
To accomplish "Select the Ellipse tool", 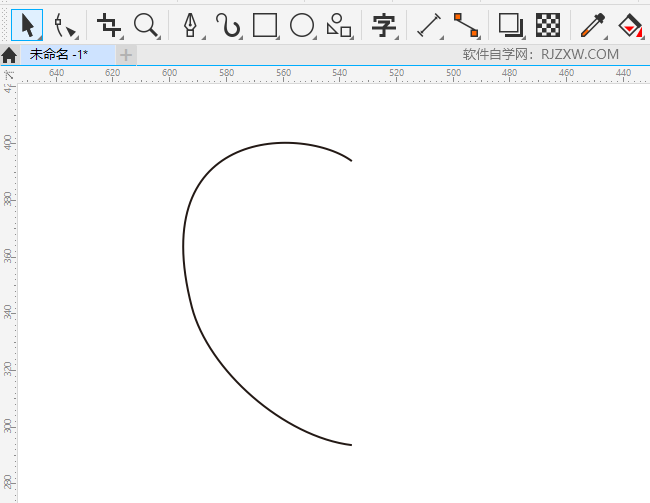I will coord(302,25).
